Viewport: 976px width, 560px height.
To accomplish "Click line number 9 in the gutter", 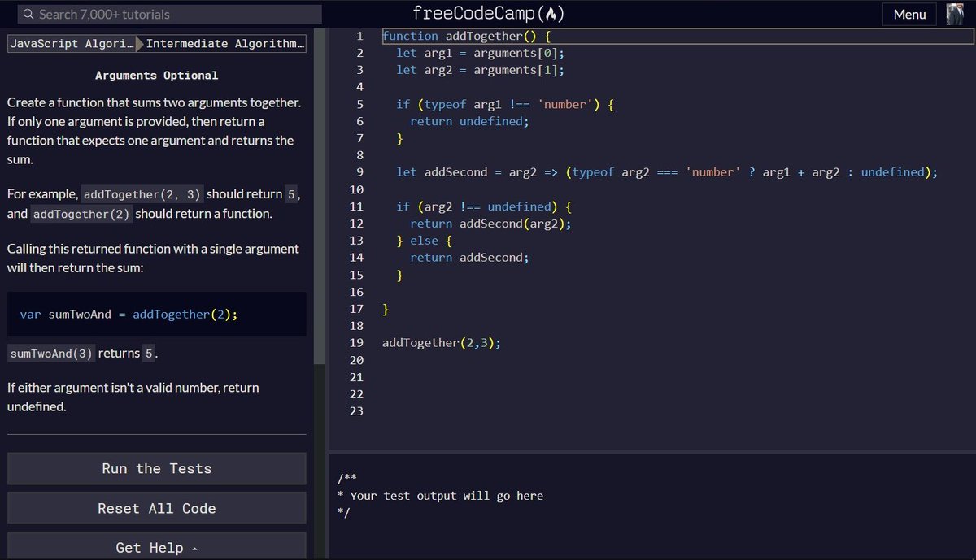I will tap(359, 172).
